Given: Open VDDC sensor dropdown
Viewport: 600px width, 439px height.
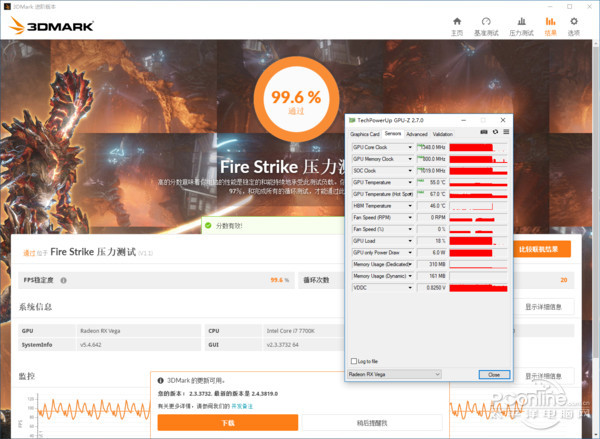Looking at the screenshot, I should 410,287.
